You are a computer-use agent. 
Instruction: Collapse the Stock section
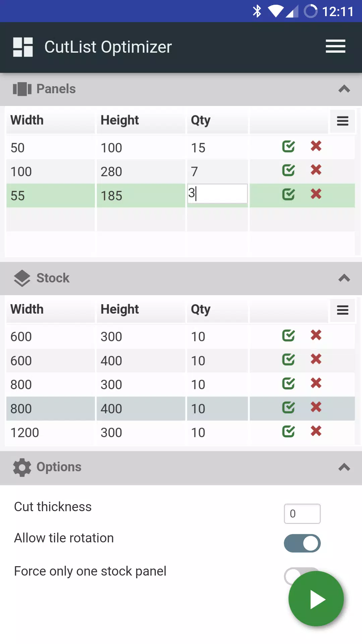pos(344,278)
